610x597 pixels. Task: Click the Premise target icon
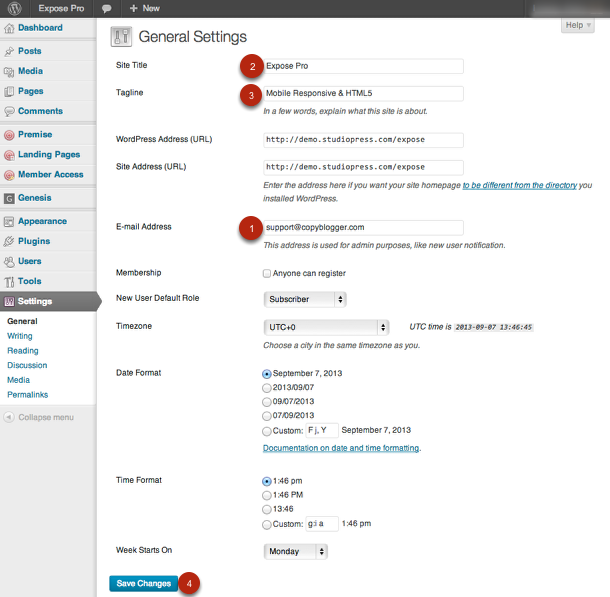tap(9, 135)
